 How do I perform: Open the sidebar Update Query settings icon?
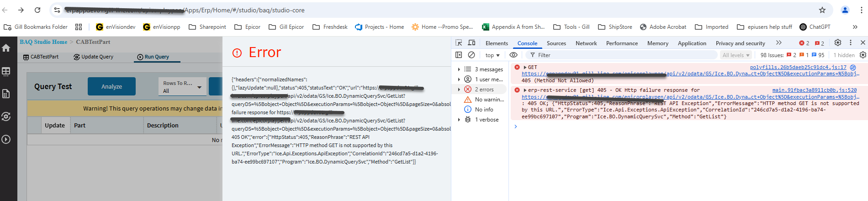tap(6, 116)
